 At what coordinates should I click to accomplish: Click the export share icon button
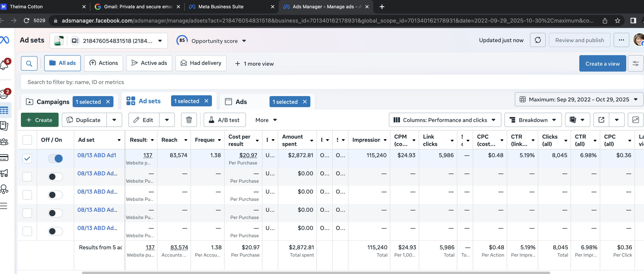[x=601, y=120]
